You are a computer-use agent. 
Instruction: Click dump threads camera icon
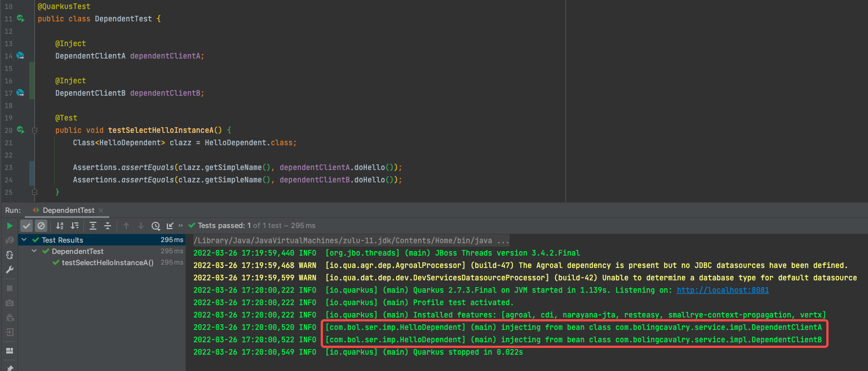tap(10, 303)
